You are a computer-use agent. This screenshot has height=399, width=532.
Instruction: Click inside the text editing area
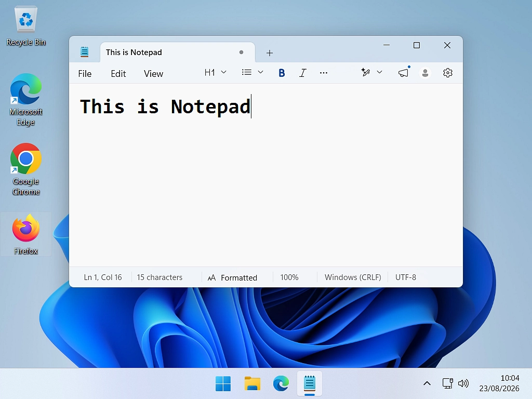[x=265, y=175]
